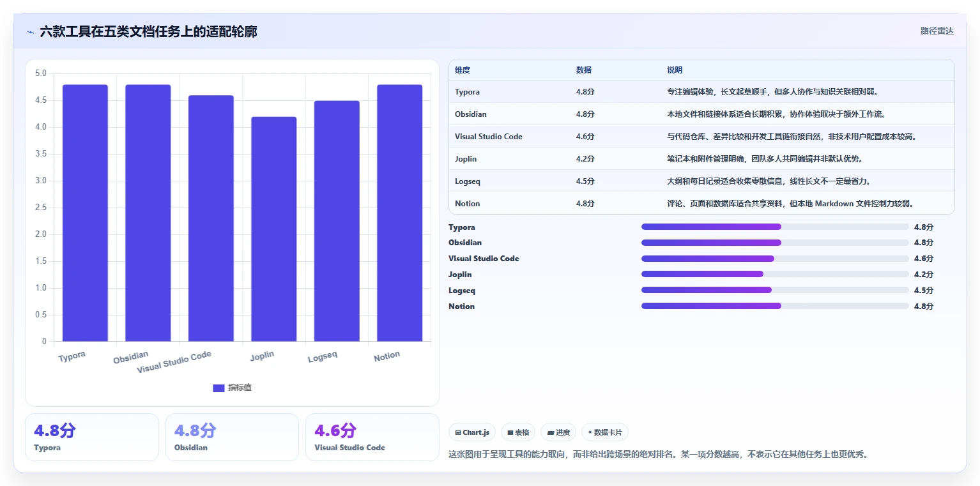Click the 进度 tag chip
The height and width of the screenshot is (486, 980).
(x=558, y=432)
